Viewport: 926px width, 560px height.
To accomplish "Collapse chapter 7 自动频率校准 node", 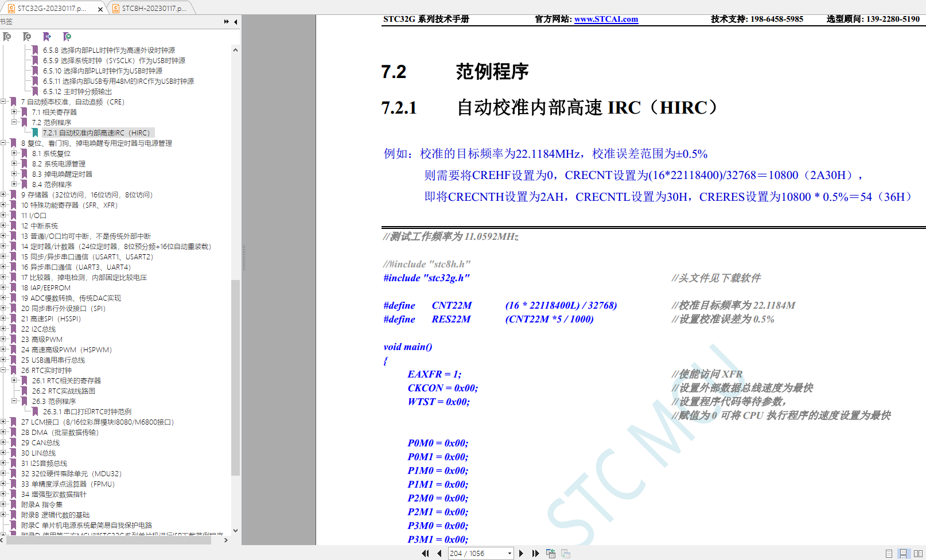I will (3, 102).
